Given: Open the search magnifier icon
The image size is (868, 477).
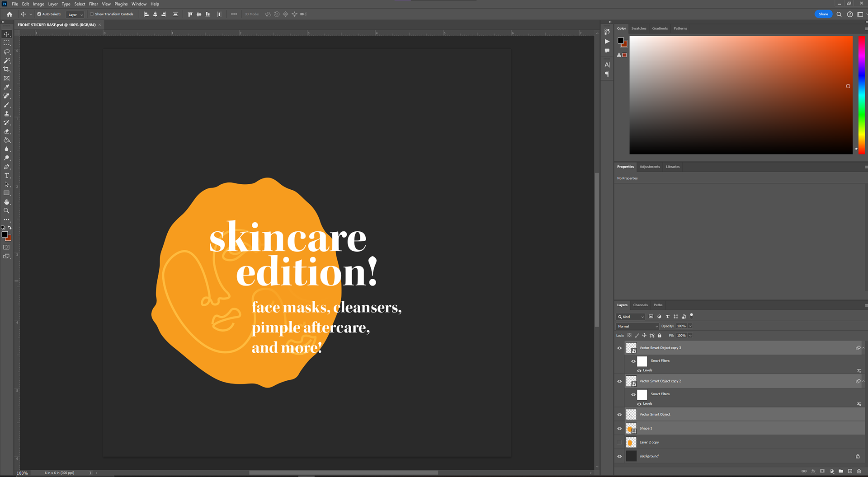Looking at the screenshot, I should (x=839, y=14).
